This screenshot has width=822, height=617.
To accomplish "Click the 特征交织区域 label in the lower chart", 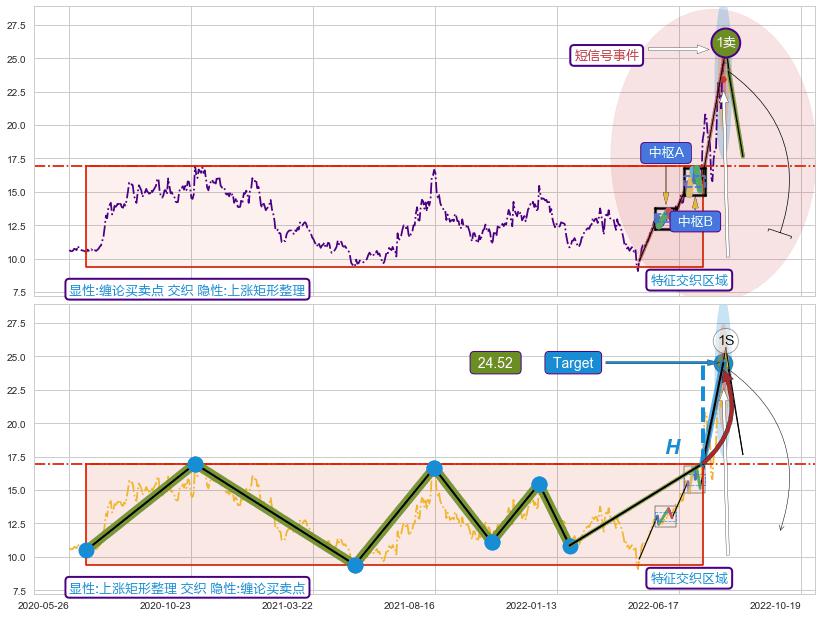I will pos(689,578).
